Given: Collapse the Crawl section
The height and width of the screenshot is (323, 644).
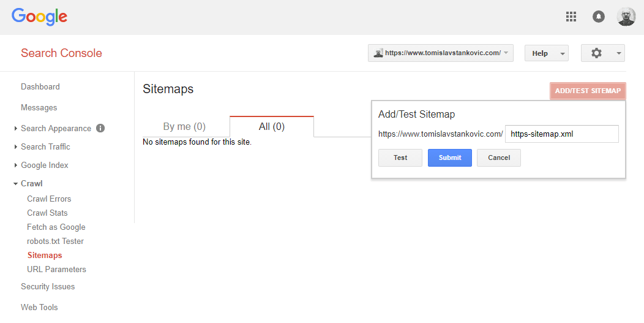Looking at the screenshot, I should (31, 183).
